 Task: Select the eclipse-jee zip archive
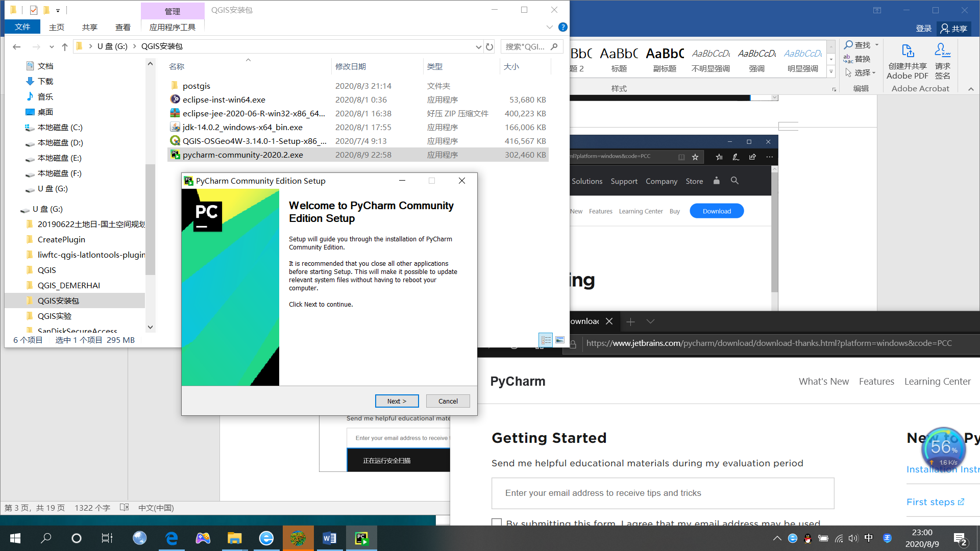coord(254,113)
